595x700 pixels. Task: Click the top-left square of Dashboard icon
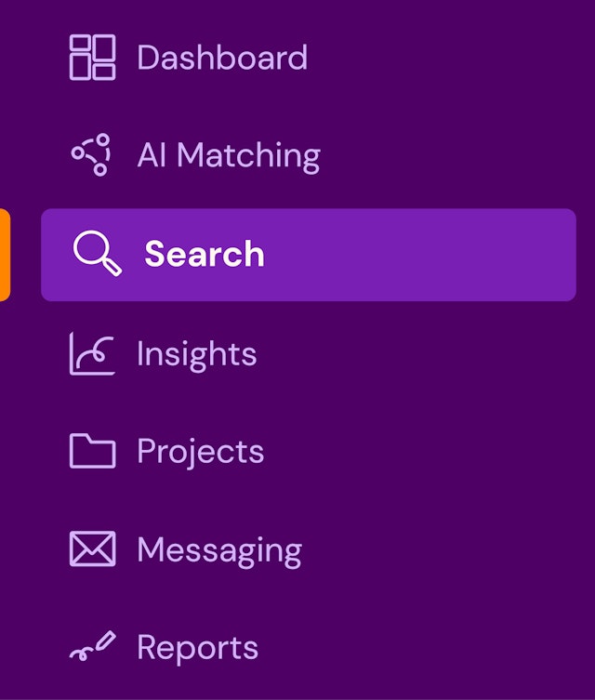[80, 46]
